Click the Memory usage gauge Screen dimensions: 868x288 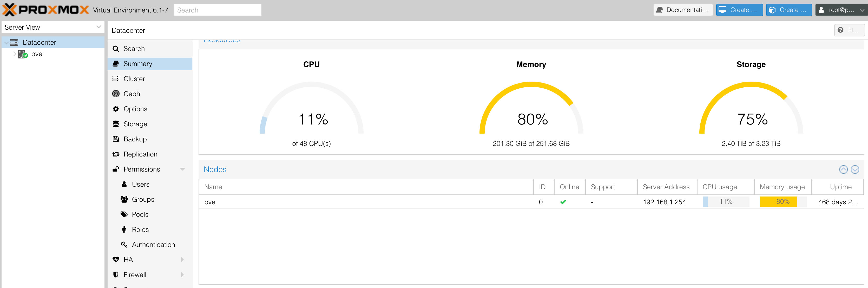(x=531, y=108)
